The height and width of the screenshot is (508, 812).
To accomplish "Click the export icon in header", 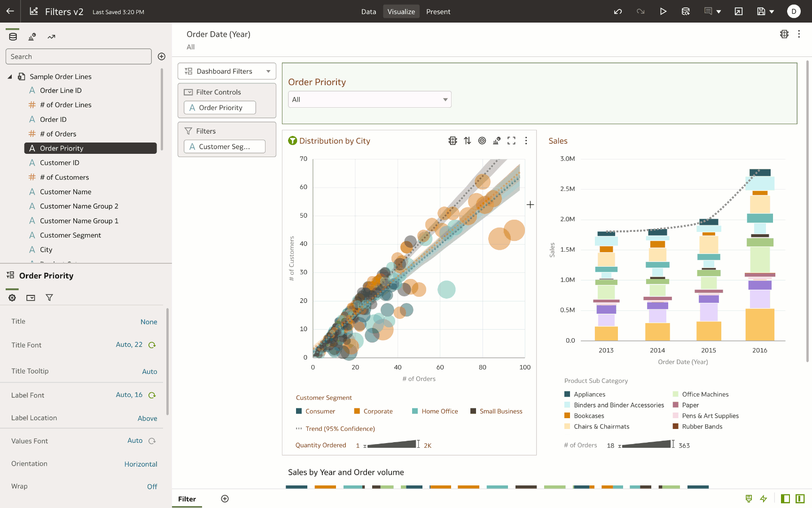I will [739, 11].
